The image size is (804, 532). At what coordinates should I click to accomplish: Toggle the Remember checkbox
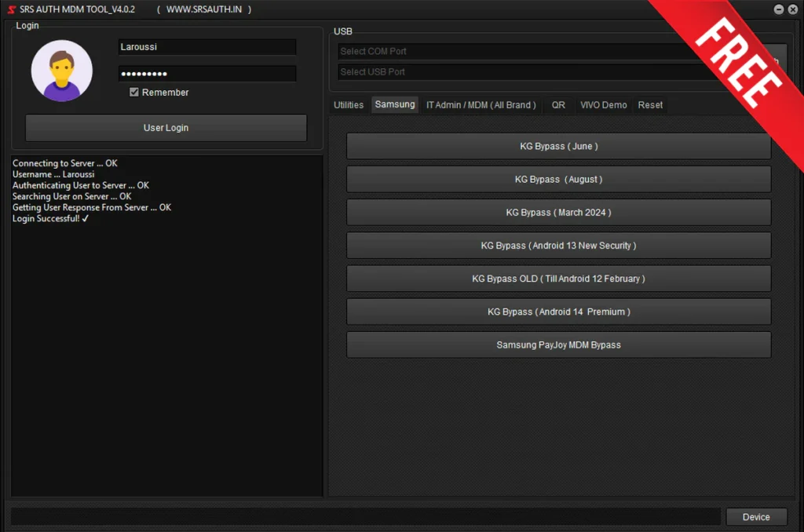coord(133,93)
